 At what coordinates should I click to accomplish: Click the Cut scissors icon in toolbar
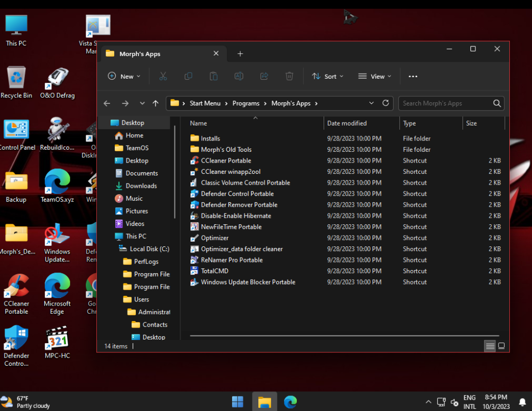(x=163, y=76)
